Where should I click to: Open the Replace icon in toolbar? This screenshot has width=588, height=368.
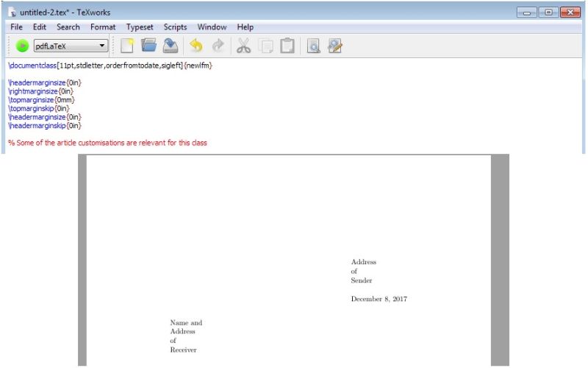(x=335, y=46)
